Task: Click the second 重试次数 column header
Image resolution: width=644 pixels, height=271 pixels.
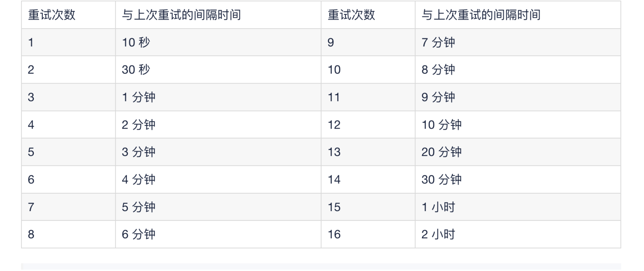Action: pyautogui.click(x=351, y=15)
